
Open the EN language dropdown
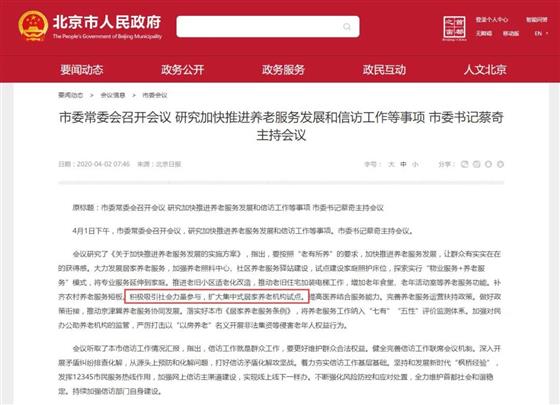pyautogui.click(x=541, y=34)
